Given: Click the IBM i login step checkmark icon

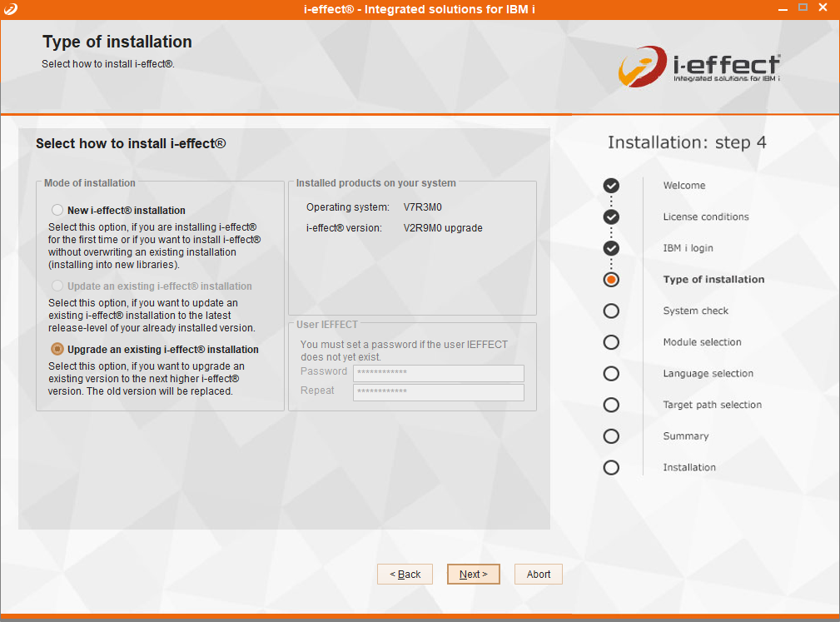Looking at the screenshot, I should [611, 248].
